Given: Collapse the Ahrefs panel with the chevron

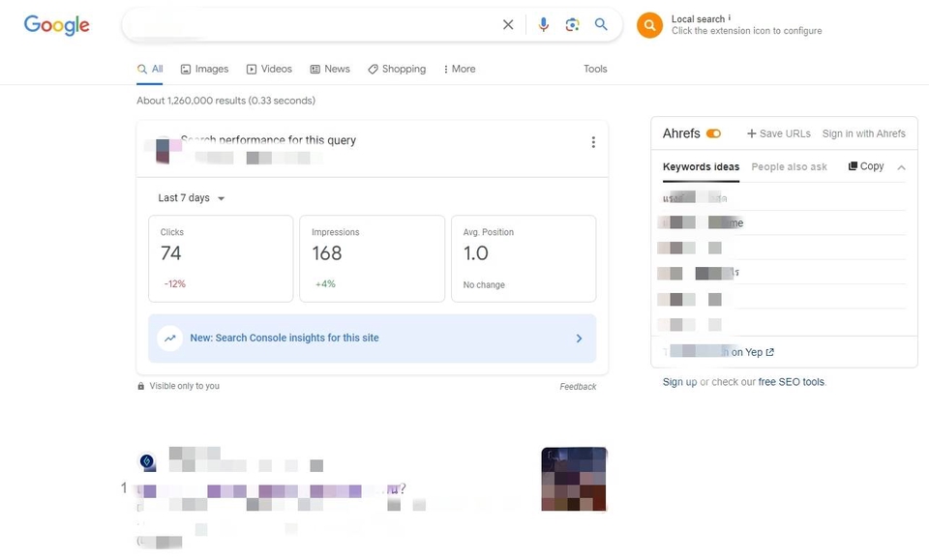Looking at the screenshot, I should pyautogui.click(x=901, y=165).
